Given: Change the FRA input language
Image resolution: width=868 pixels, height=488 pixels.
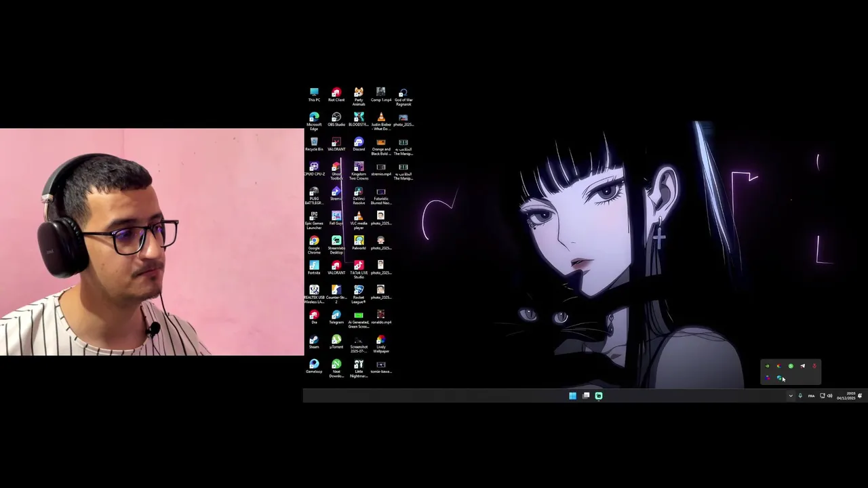Looking at the screenshot, I should [x=811, y=396].
